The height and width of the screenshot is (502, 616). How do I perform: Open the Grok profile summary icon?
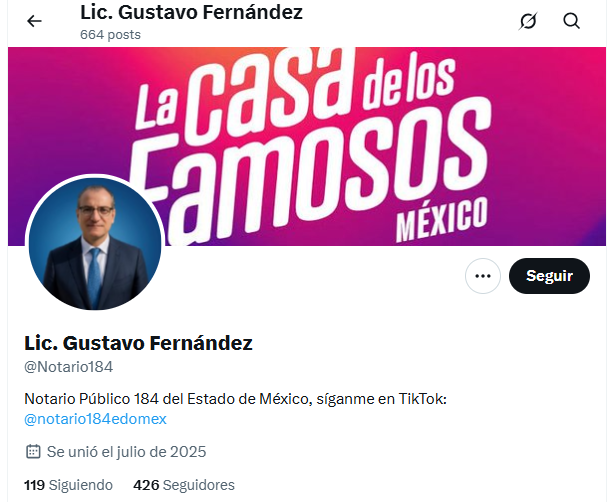pos(528,21)
